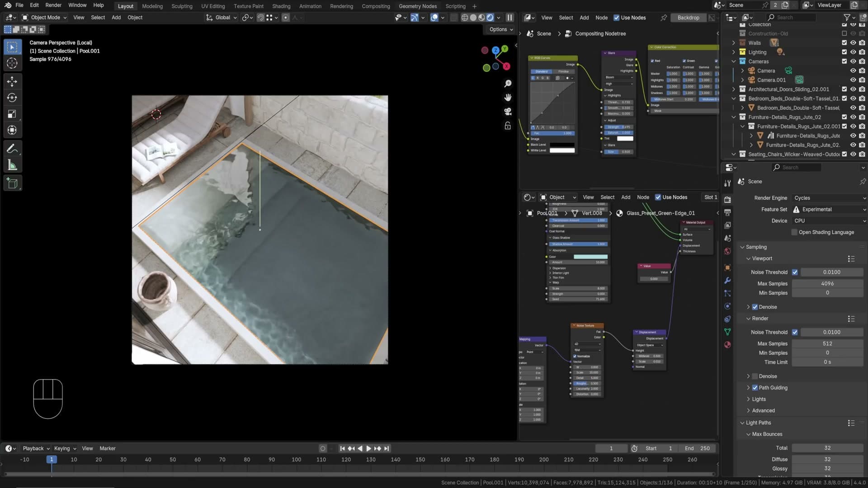This screenshot has width=868, height=488.
Task: Toggle Render Noise Threshold checkbox
Action: pyautogui.click(x=795, y=332)
